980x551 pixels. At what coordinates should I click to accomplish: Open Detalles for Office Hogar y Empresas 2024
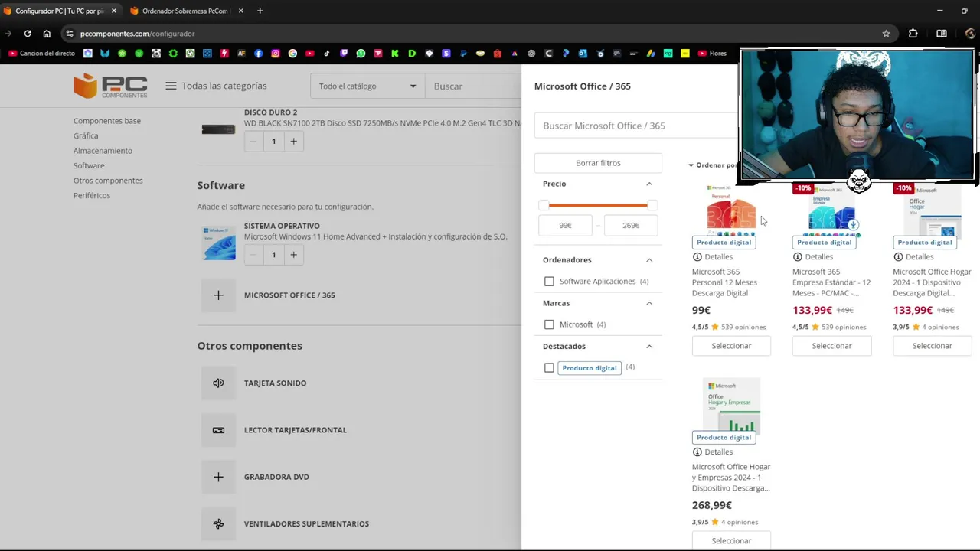713,452
